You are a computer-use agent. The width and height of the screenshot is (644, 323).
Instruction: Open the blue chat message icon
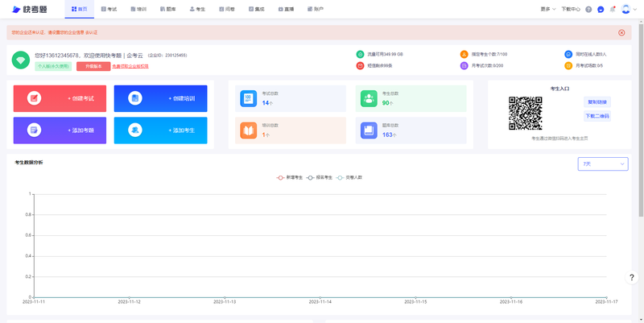click(x=601, y=9)
